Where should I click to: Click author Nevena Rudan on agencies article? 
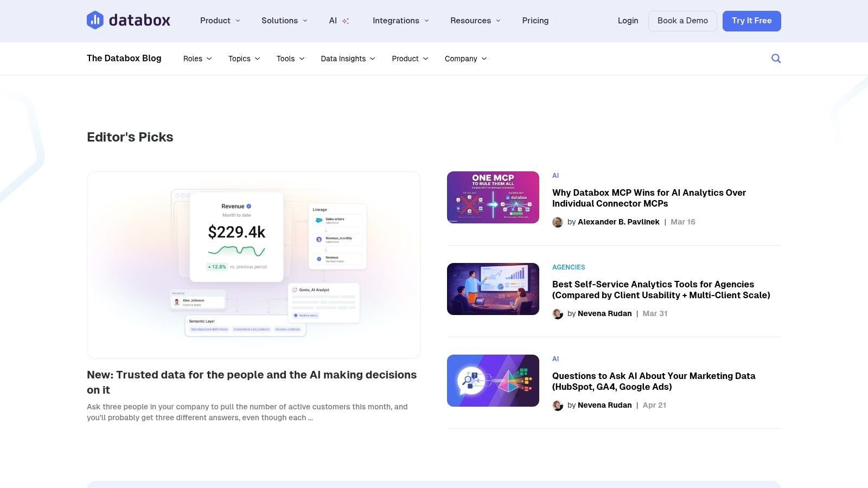click(604, 313)
